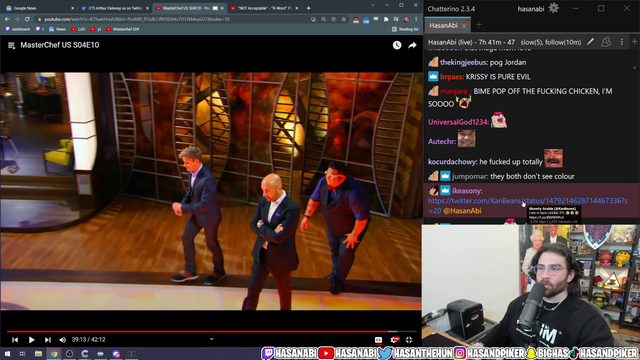The image size is (640, 360).
Task: Mute the YouTube player volume
Action: (x=62, y=340)
